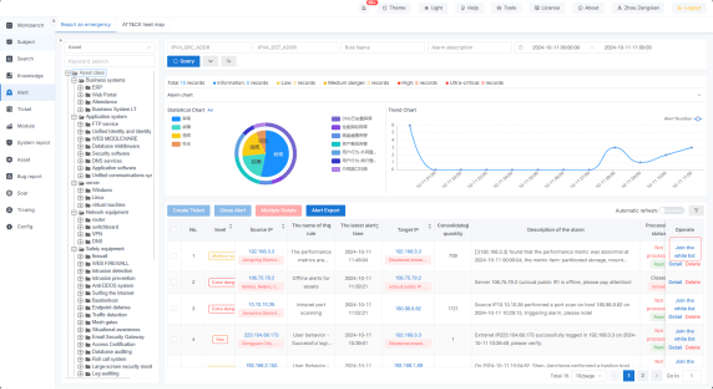Image resolution: width=713 pixels, height=389 pixels.
Task: Expand the ERP tree node
Action: pos(80,87)
